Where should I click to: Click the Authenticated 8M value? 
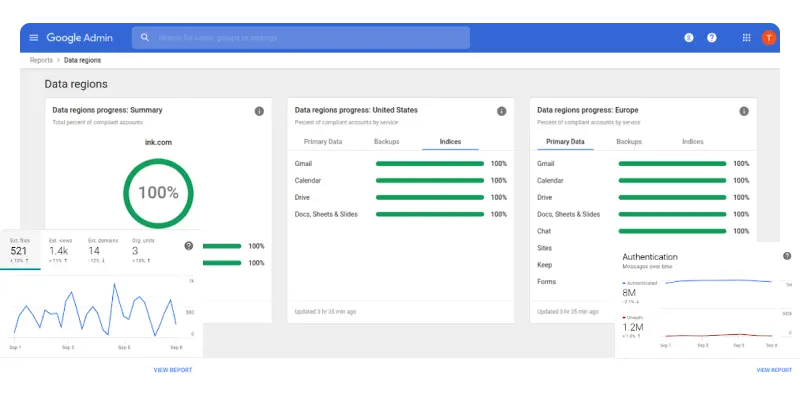coord(629,293)
